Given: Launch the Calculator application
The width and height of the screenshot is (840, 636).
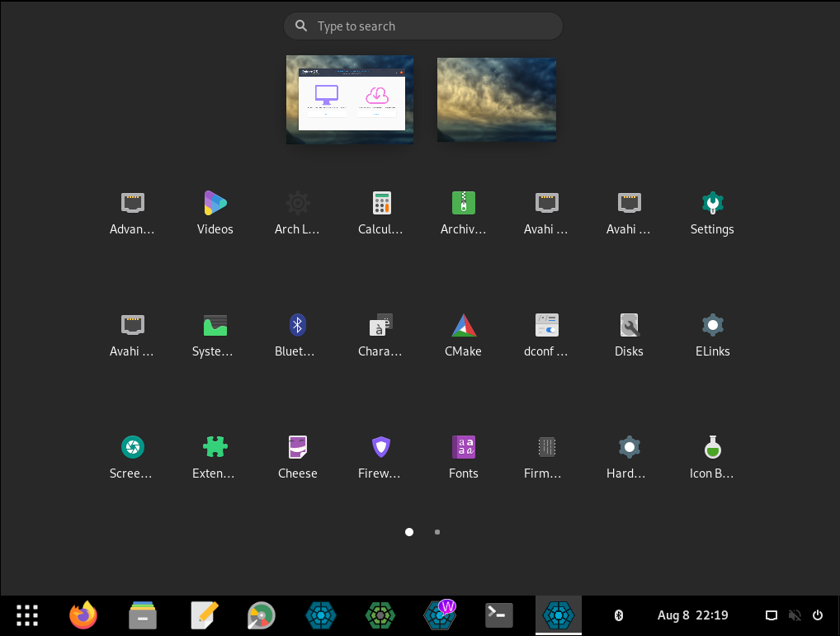Looking at the screenshot, I should 380,212.
